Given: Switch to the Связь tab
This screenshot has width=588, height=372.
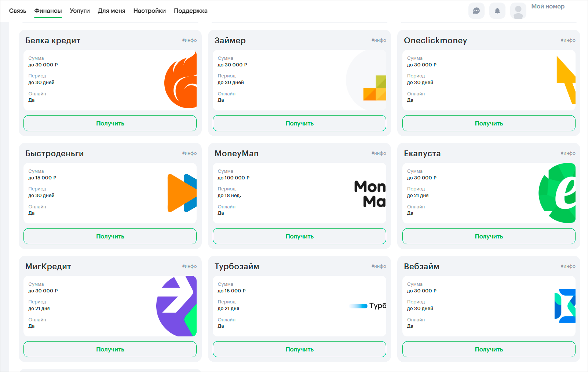Looking at the screenshot, I should pyautogui.click(x=18, y=11).
